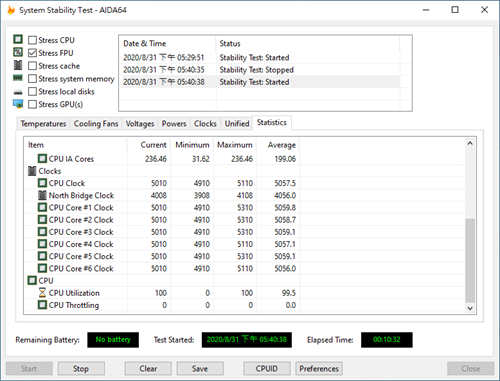Click the CPU Throttling row icon
The height and width of the screenshot is (381, 500).
[x=42, y=305]
